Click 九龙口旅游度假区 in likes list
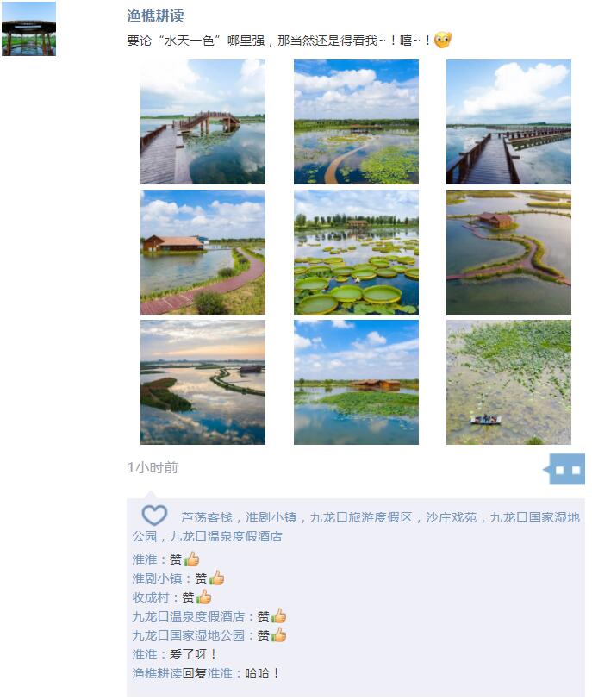Image resolution: width=592 pixels, height=700 pixels. coord(361,517)
